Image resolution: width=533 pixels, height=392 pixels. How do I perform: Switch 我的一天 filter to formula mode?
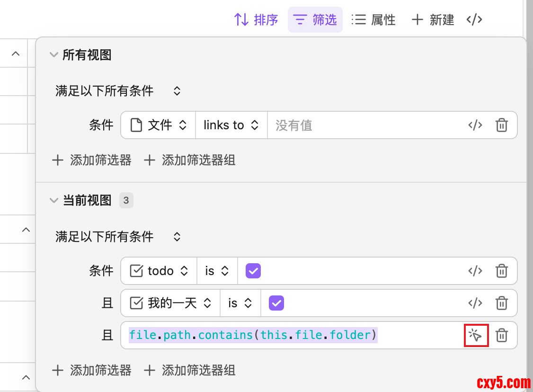pos(475,303)
